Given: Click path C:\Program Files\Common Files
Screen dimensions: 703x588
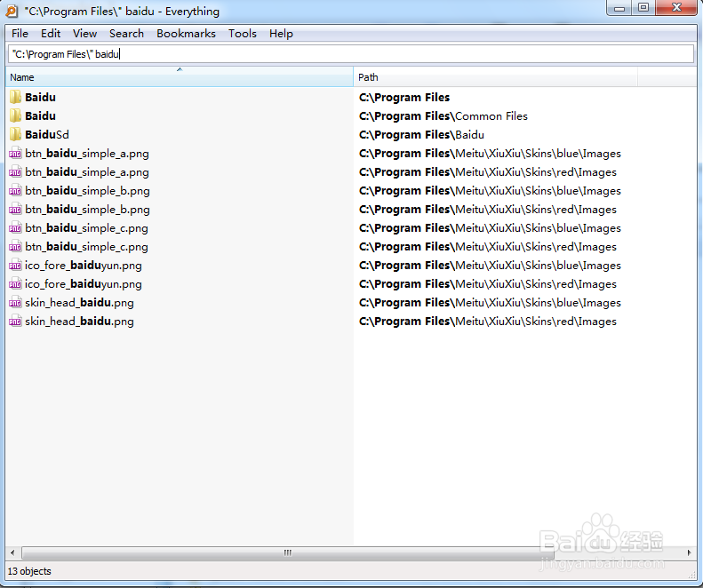Looking at the screenshot, I should pos(443,116).
